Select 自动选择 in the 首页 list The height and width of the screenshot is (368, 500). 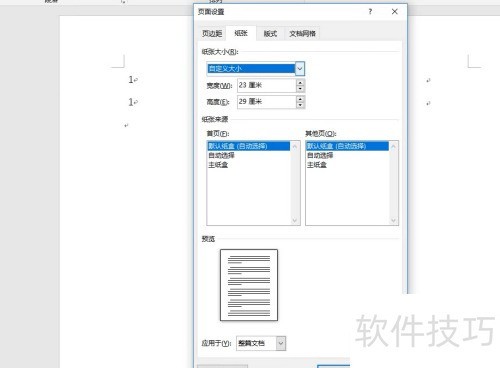tap(249, 155)
